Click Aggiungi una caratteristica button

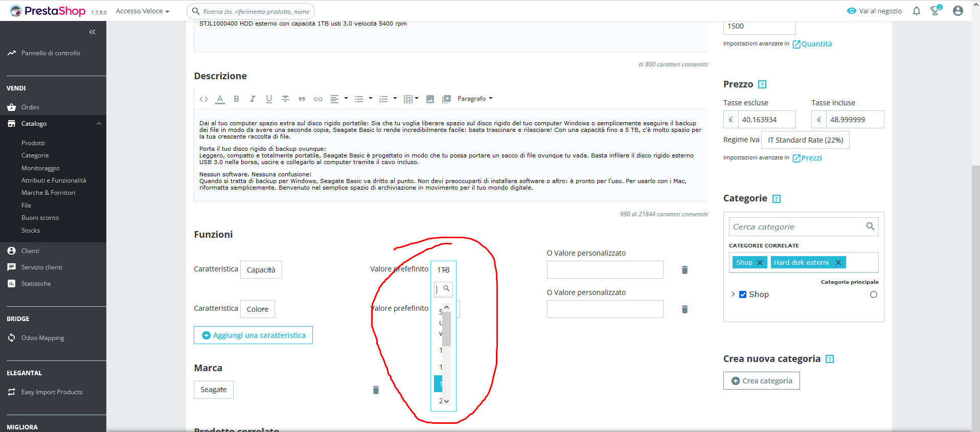click(253, 335)
